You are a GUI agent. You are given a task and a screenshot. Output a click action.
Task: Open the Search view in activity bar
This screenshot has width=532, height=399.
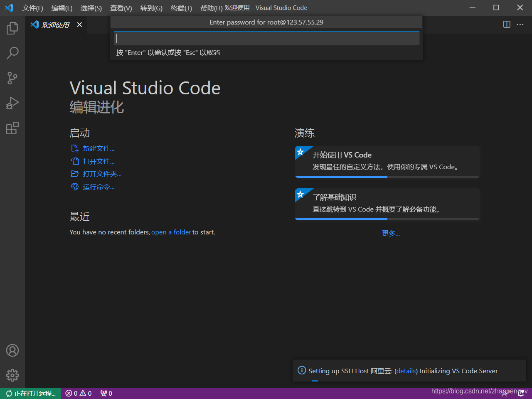12,53
